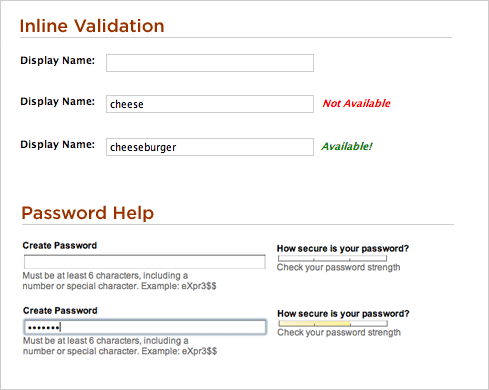Click the first Display Name label

click(58, 60)
